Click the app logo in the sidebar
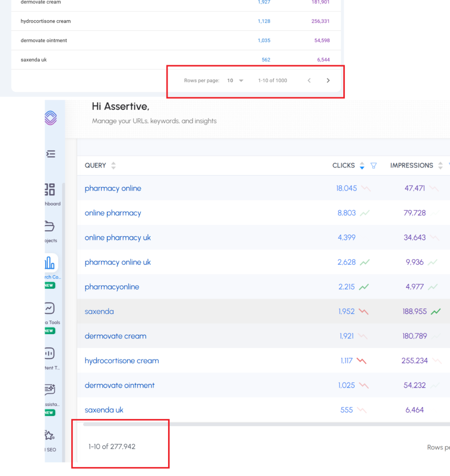The height and width of the screenshot is (476, 450). [x=51, y=118]
